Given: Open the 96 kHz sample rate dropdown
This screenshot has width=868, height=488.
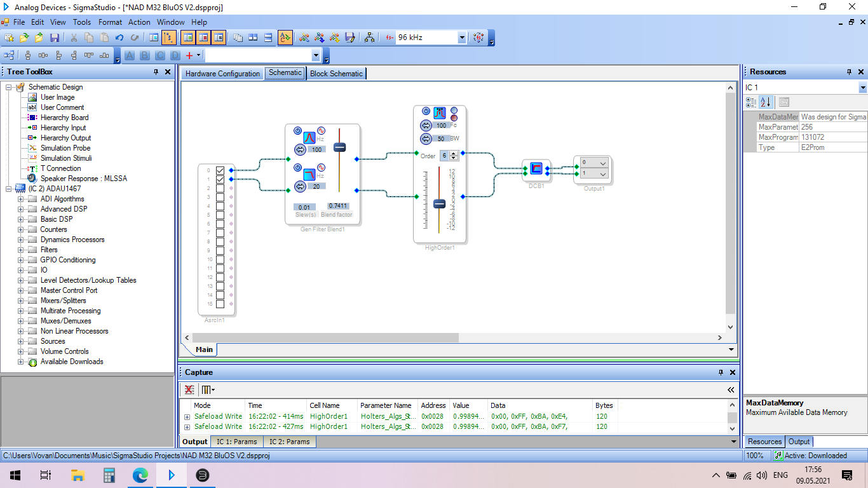Looking at the screenshot, I should (462, 37).
